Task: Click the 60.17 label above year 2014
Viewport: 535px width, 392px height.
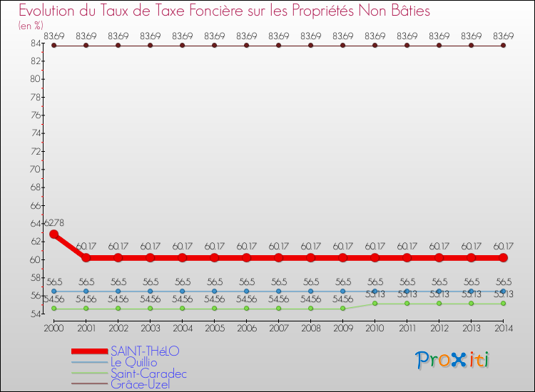Action: click(504, 246)
